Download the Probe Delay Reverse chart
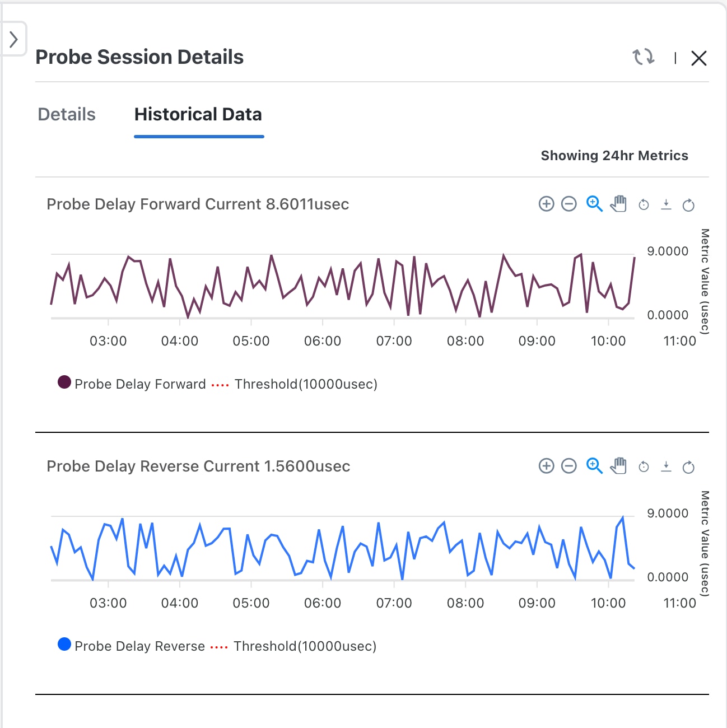Viewport: 727px width, 728px height. pos(666,466)
